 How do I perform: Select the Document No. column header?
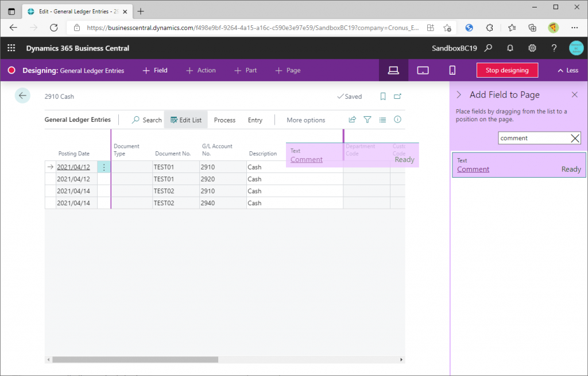point(173,154)
